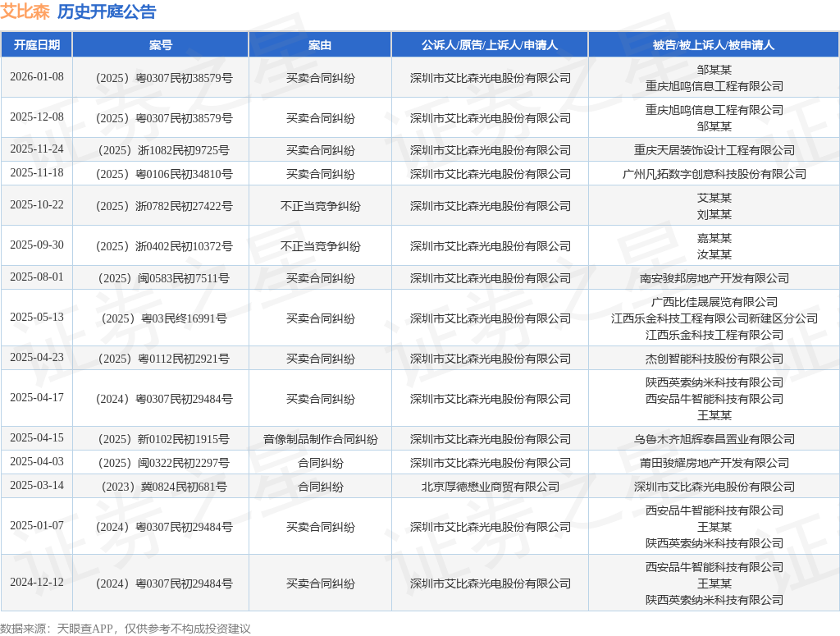Click the 数据来源 天眼查APP footer note
Screen dimensions: 840x636
point(126,629)
